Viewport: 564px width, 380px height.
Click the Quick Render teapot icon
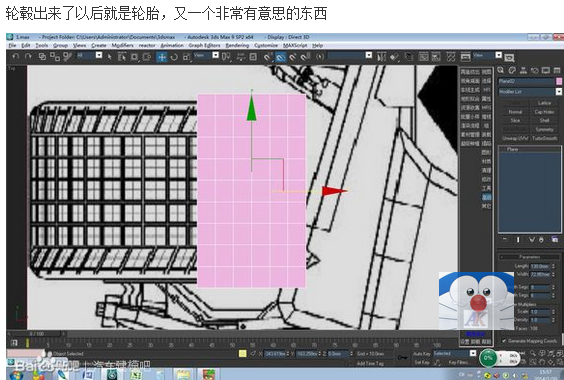coord(509,58)
